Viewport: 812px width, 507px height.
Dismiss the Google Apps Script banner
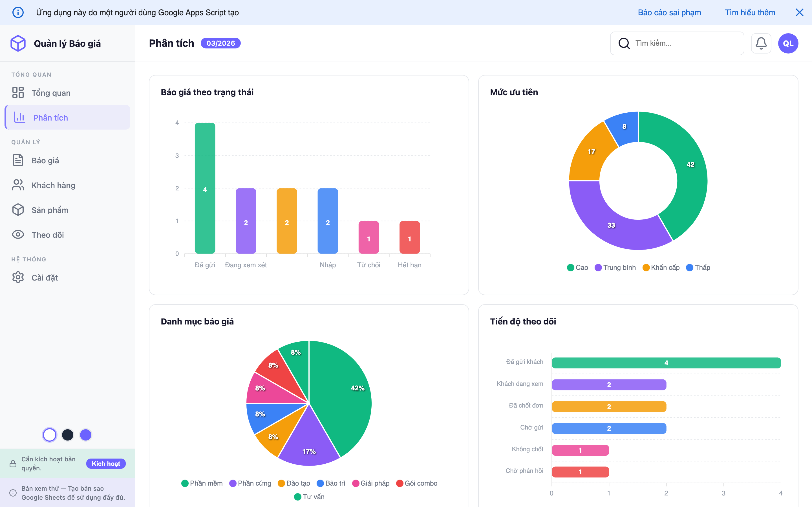click(x=799, y=12)
